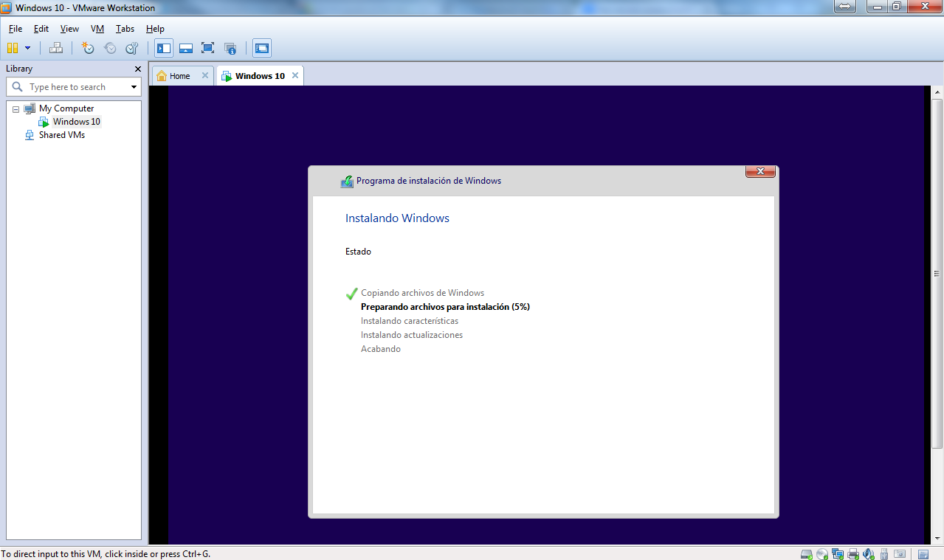Click the Send Ctrl+Alt+Del toolbar icon

click(x=56, y=49)
